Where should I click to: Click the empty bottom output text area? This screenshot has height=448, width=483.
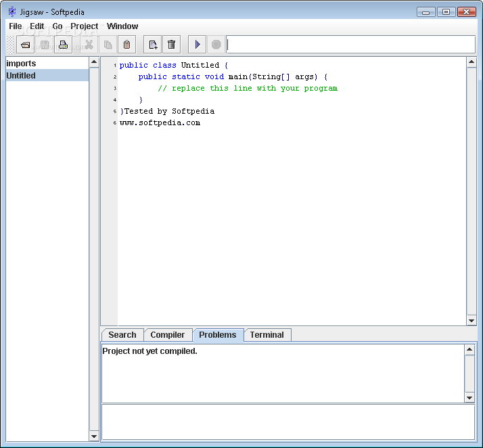tap(288, 422)
